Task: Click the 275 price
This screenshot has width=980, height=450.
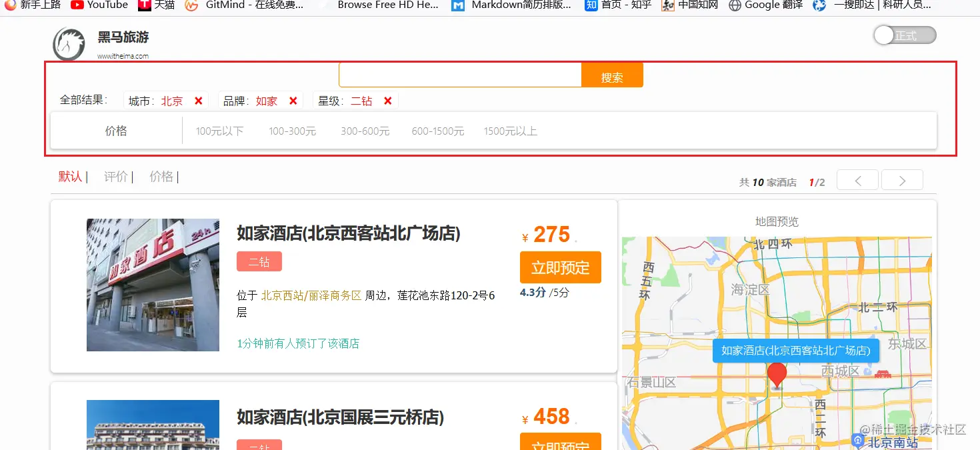Action: click(551, 235)
